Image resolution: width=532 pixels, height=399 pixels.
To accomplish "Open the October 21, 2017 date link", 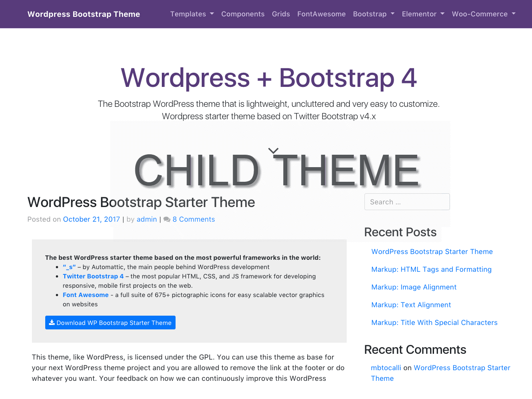I will tap(92, 219).
